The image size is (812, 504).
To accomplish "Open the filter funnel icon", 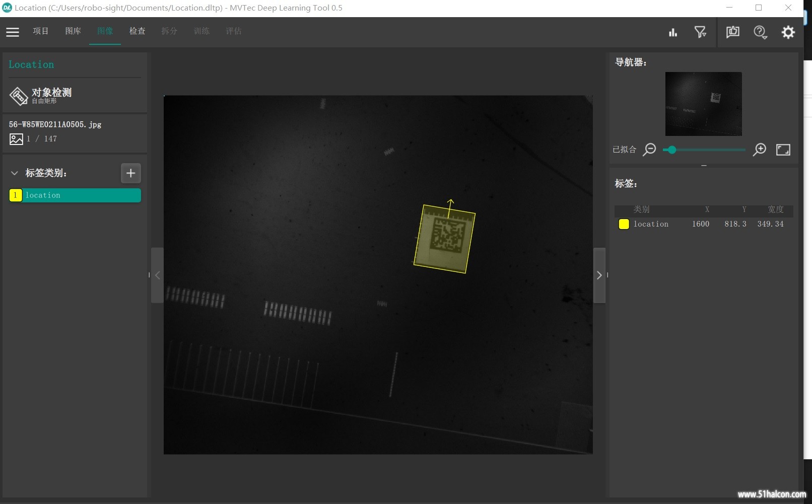I will click(x=700, y=32).
